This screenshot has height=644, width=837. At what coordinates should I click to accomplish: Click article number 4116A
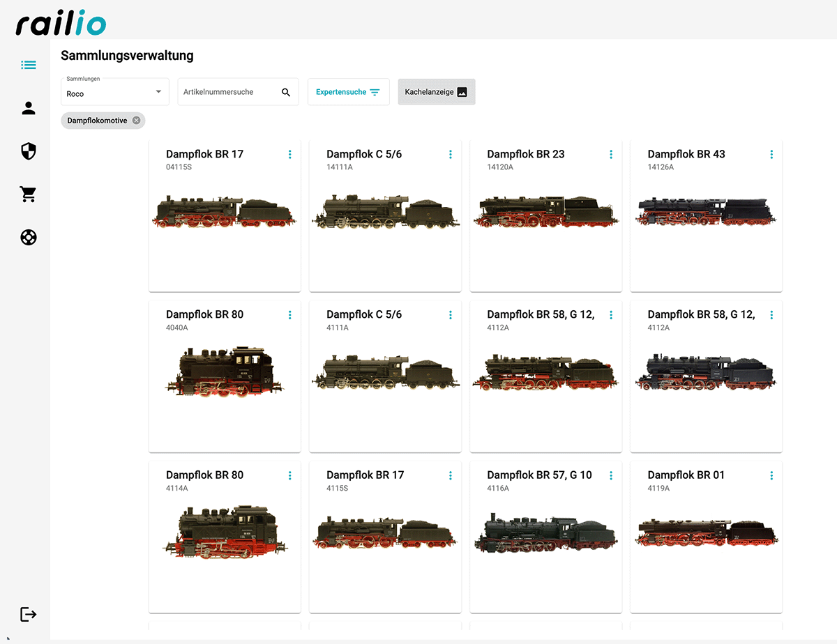[498, 488]
